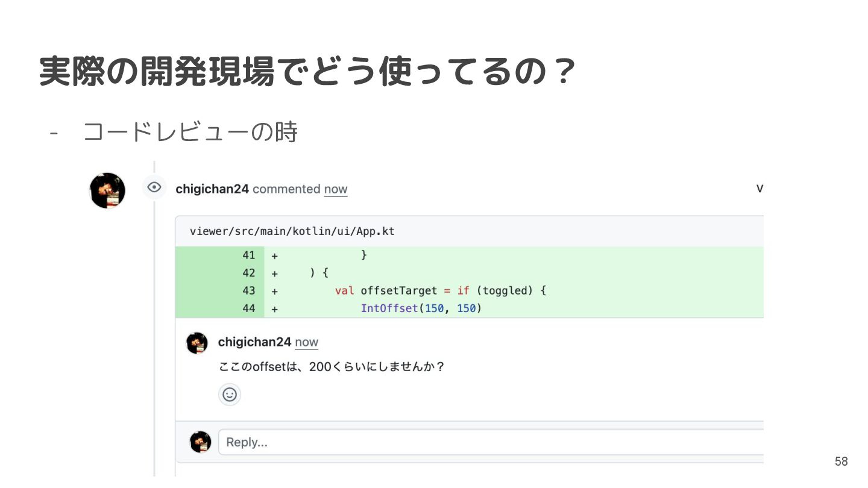Viewport: 868px width, 488px height.
Task: Click the slide number 58
Action: pyautogui.click(x=841, y=461)
